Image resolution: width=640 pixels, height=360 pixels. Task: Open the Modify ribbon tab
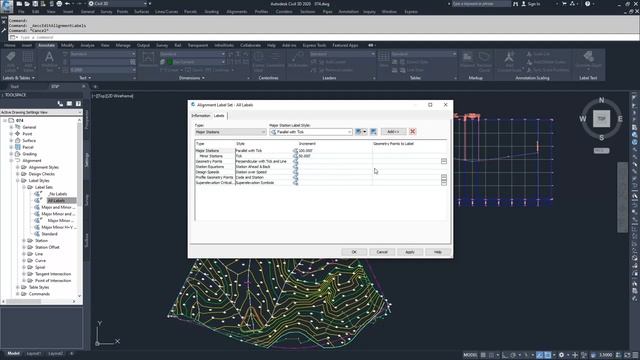tap(67, 45)
